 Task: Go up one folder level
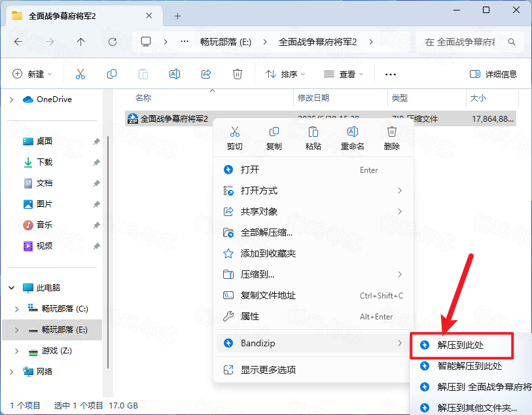point(80,42)
